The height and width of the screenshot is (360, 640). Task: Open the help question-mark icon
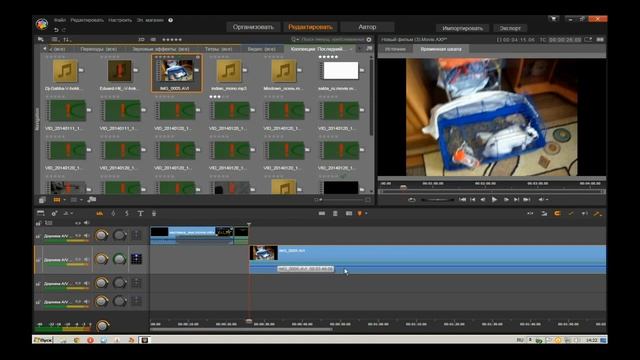pos(171,20)
